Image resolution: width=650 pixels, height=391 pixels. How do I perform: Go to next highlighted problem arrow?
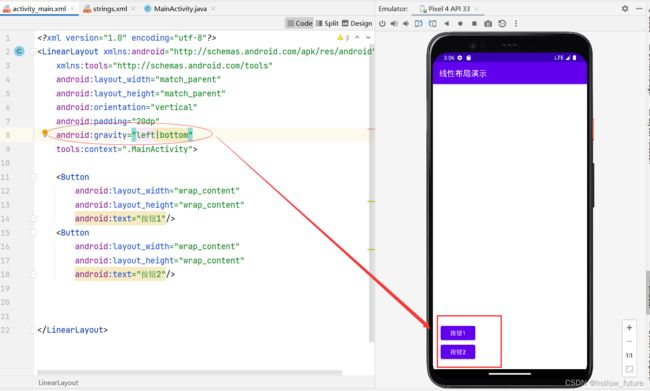(368, 38)
